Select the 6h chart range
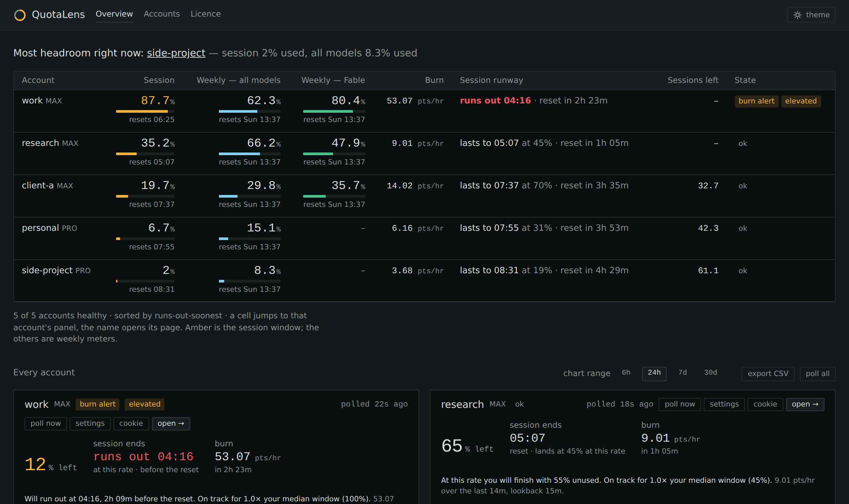This screenshot has height=504, width=849. 626,372
